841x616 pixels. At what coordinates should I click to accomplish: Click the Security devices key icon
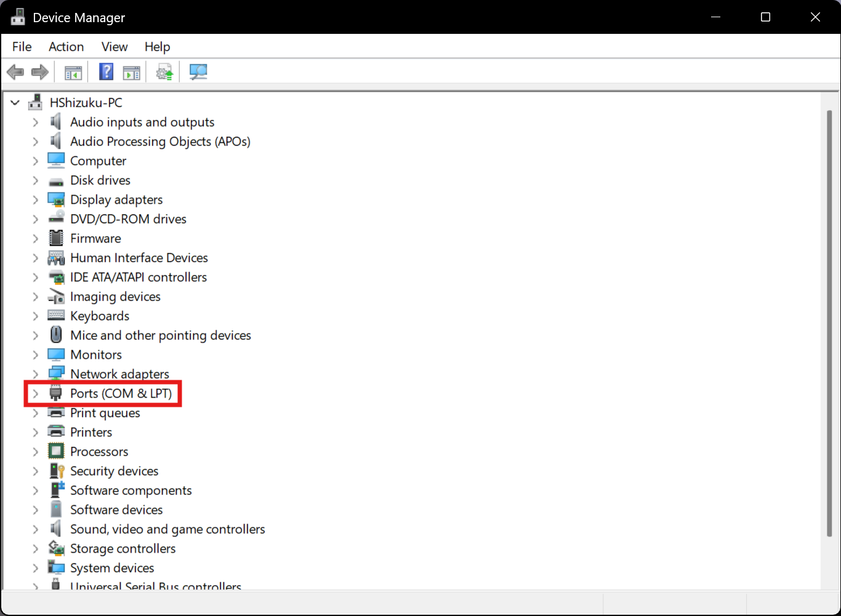[56, 471]
